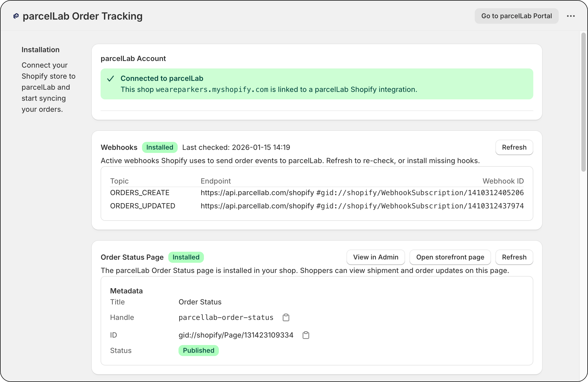Screen dimensions: 588x382
Task: Refresh the Webhooks status
Action: pos(514,147)
